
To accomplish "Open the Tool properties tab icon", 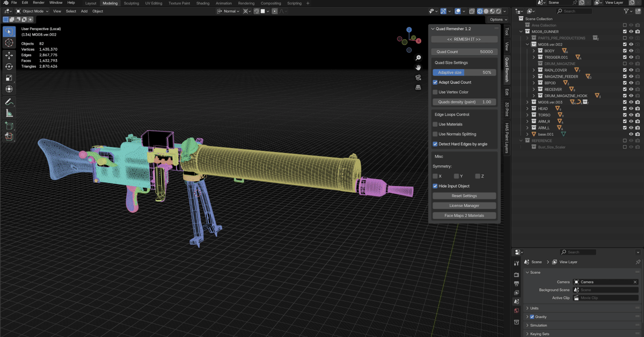I will click(x=516, y=263).
